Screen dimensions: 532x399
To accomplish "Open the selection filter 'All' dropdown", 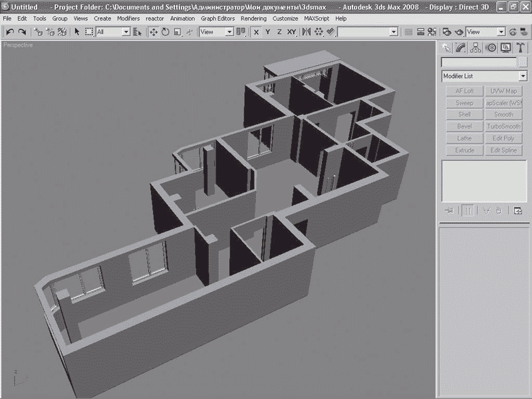I will [126, 32].
